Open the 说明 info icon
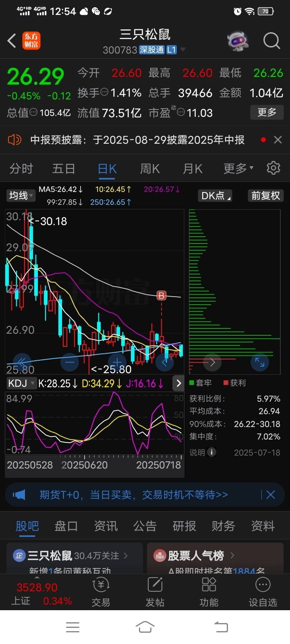 tap(211, 452)
